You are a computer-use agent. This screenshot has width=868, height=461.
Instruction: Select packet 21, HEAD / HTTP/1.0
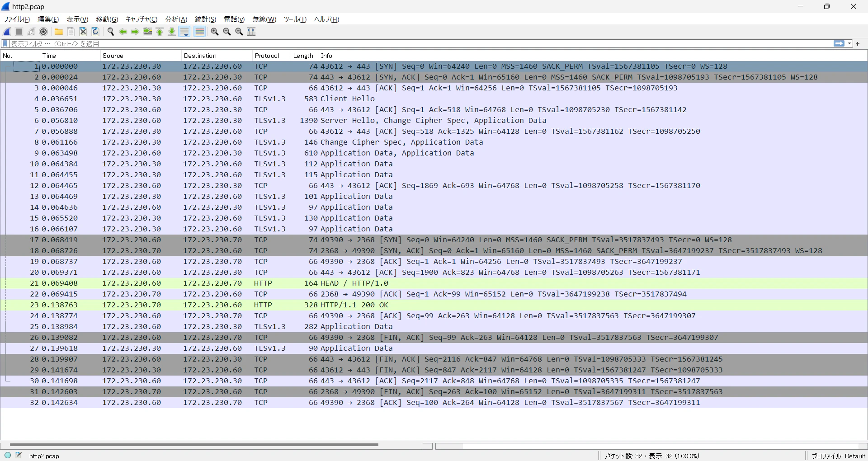point(434,283)
